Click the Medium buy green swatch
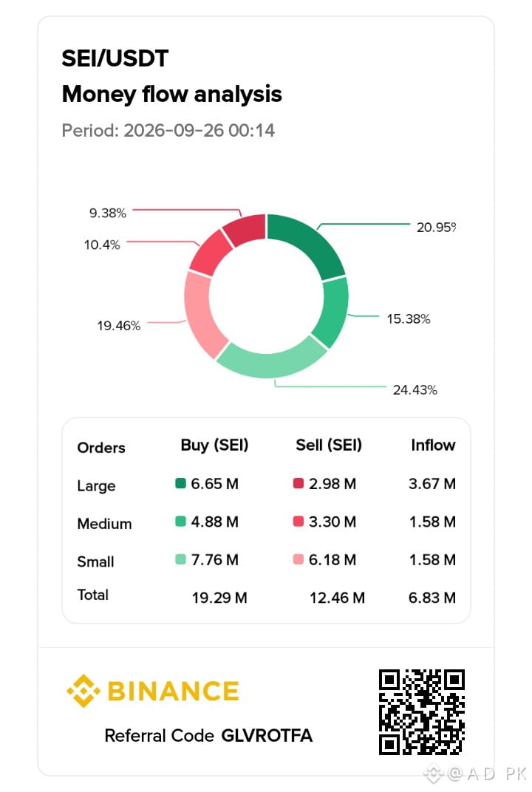The image size is (532, 792). click(180, 522)
